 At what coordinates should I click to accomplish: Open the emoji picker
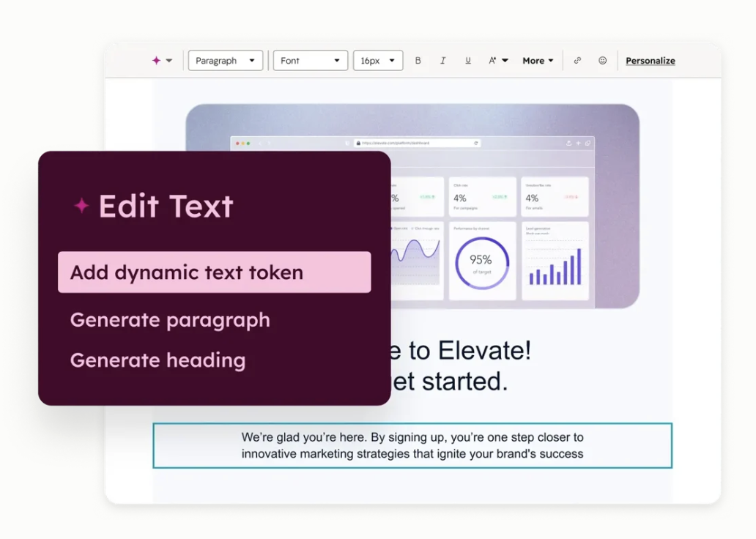[x=602, y=61]
